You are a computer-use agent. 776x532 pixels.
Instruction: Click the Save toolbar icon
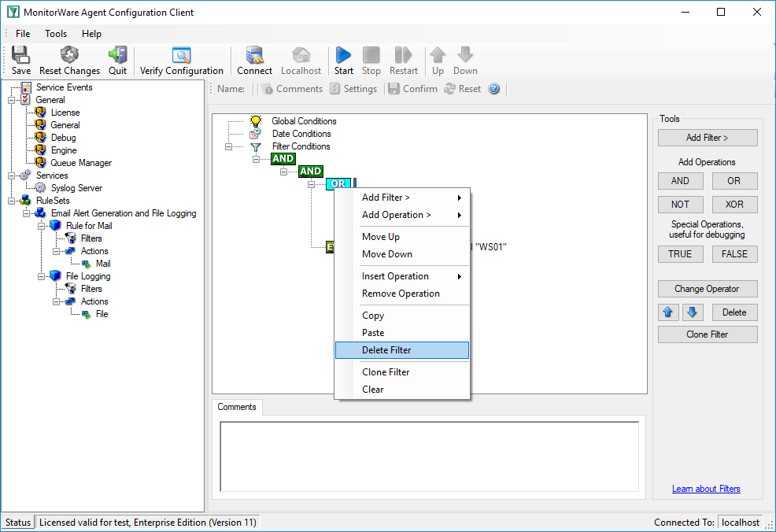coord(20,61)
